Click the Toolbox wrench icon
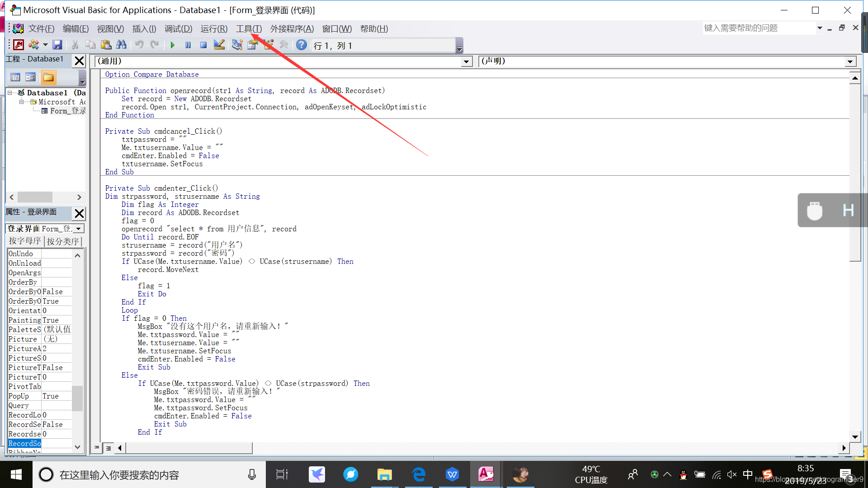Image resolution: width=868 pixels, height=488 pixels. [x=284, y=45]
